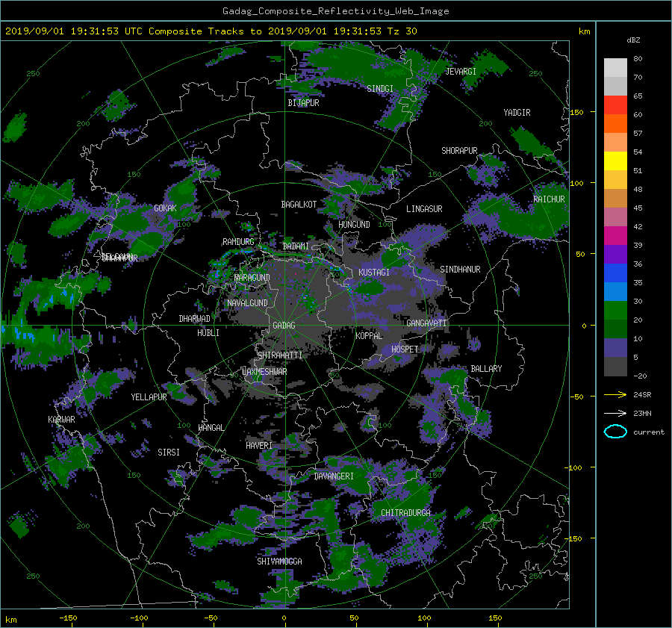Select the yellow 54 dBZ legend swatch

615,161
